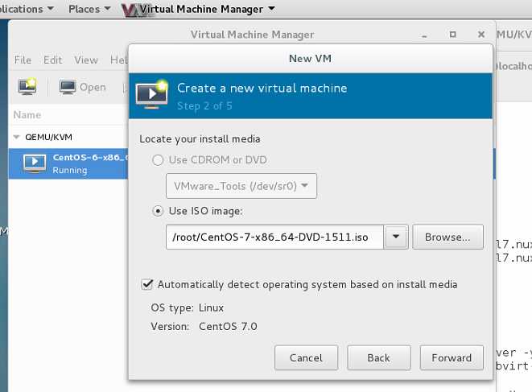Click the 'Version: CentOS 7.0' text
Screen dimensions: 532x392
coord(204,326)
